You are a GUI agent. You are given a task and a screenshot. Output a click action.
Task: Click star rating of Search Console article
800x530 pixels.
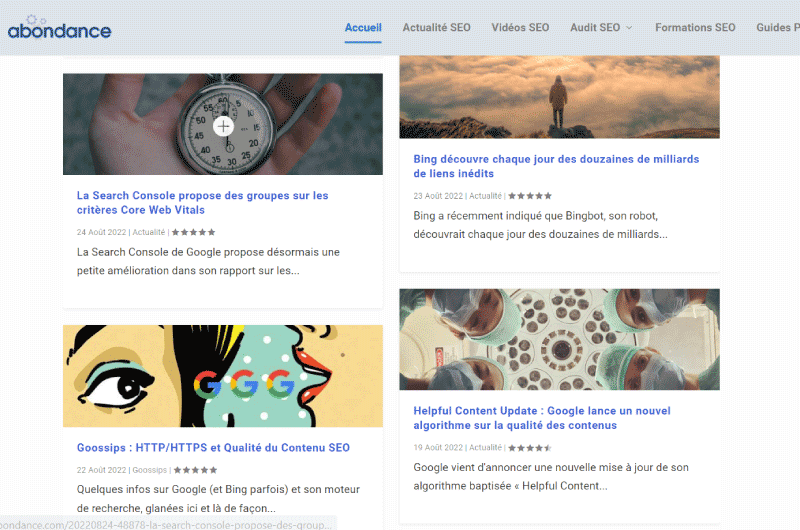193,232
